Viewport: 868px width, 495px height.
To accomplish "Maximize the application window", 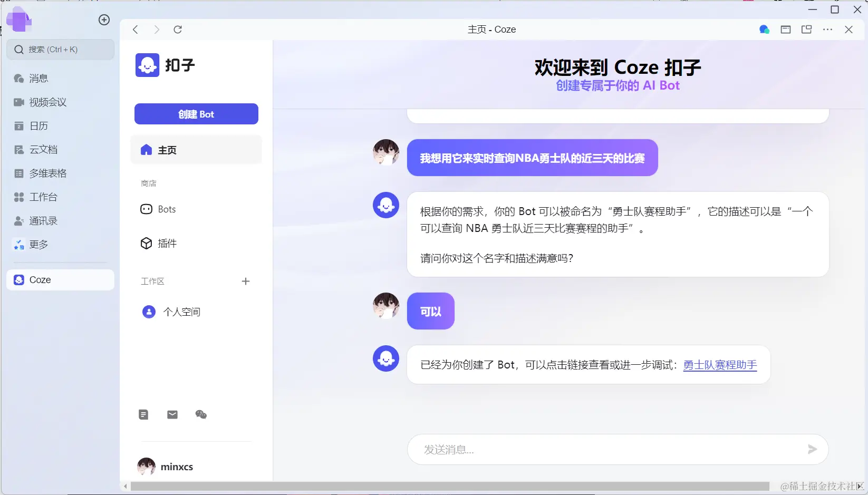I will coord(835,9).
